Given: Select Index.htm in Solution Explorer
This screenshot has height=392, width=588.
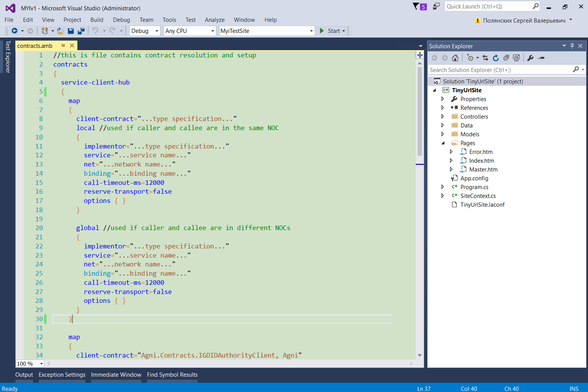Looking at the screenshot, I should [x=482, y=161].
